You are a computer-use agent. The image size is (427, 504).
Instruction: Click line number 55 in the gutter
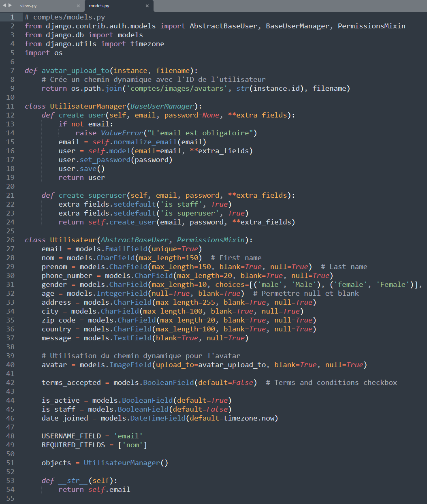pyautogui.click(x=10, y=498)
